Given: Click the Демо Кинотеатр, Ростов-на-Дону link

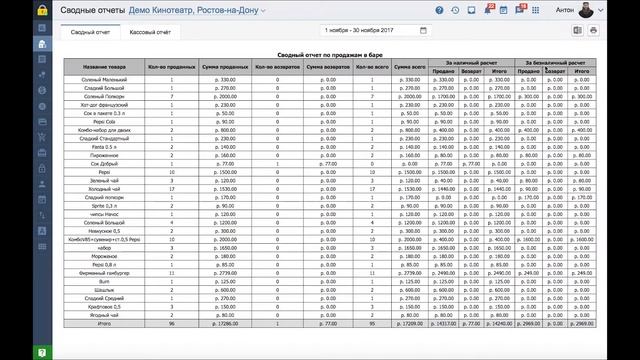Looking at the screenshot, I should (x=193, y=10).
